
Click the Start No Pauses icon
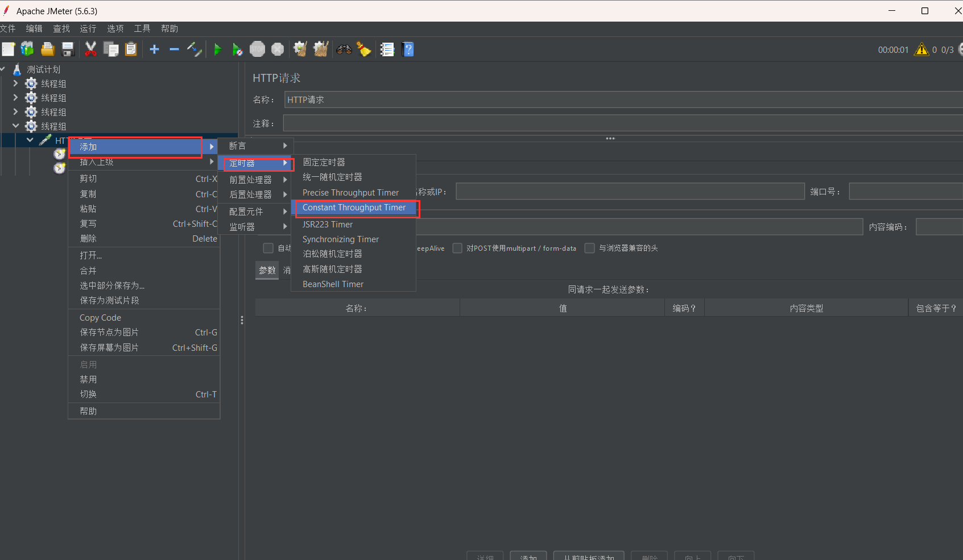(x=238, y=49)
